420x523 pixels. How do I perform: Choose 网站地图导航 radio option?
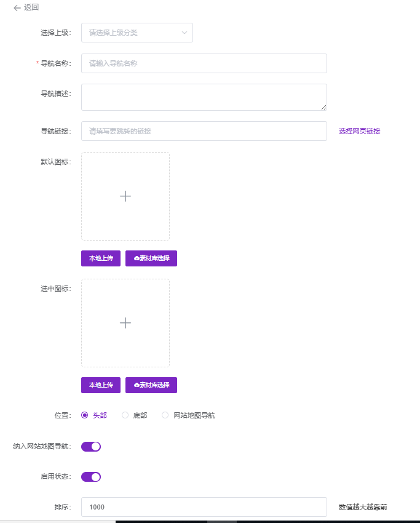coord(165,415)
